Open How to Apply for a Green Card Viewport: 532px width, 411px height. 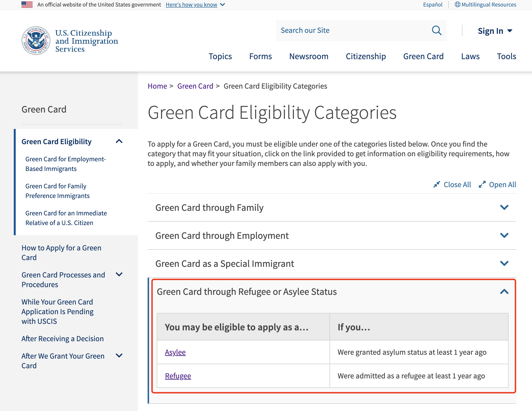61,253
